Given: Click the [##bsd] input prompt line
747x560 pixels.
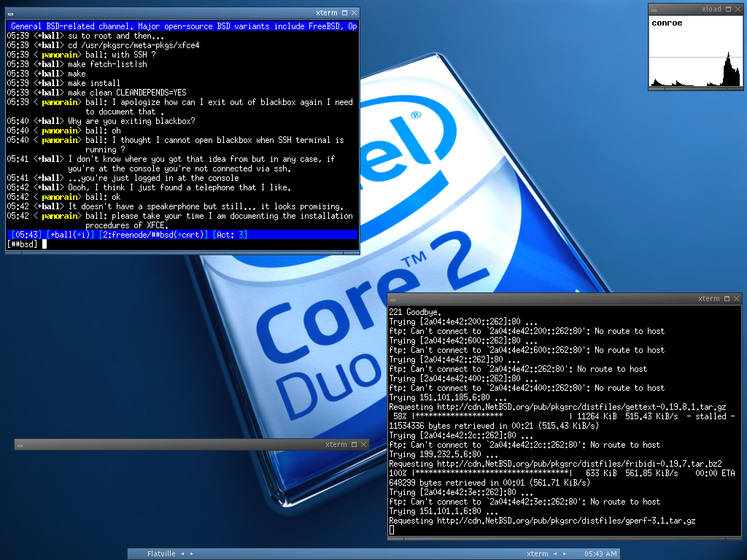Looking at the screenshot, I should [182, 244].
